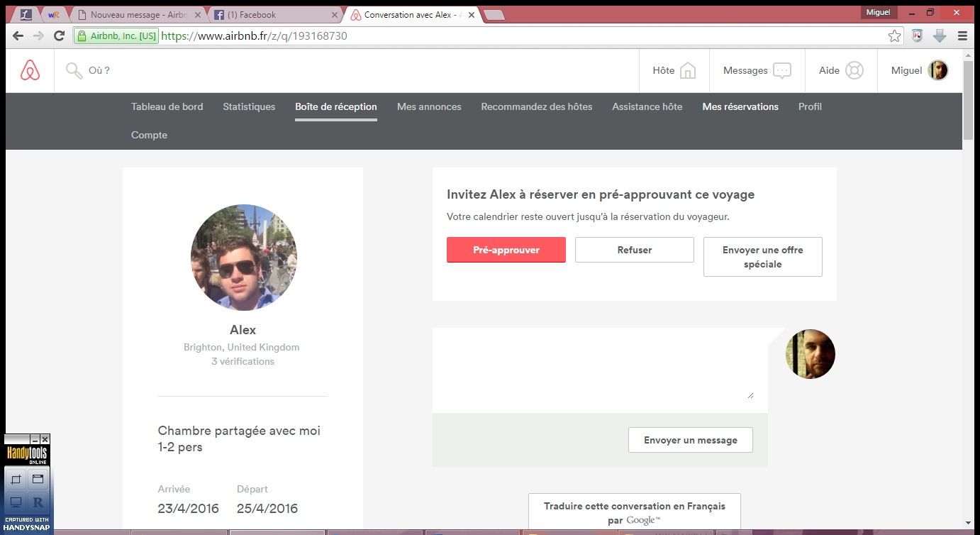Select HandySnap full screen monitor capture

(16, 502)
